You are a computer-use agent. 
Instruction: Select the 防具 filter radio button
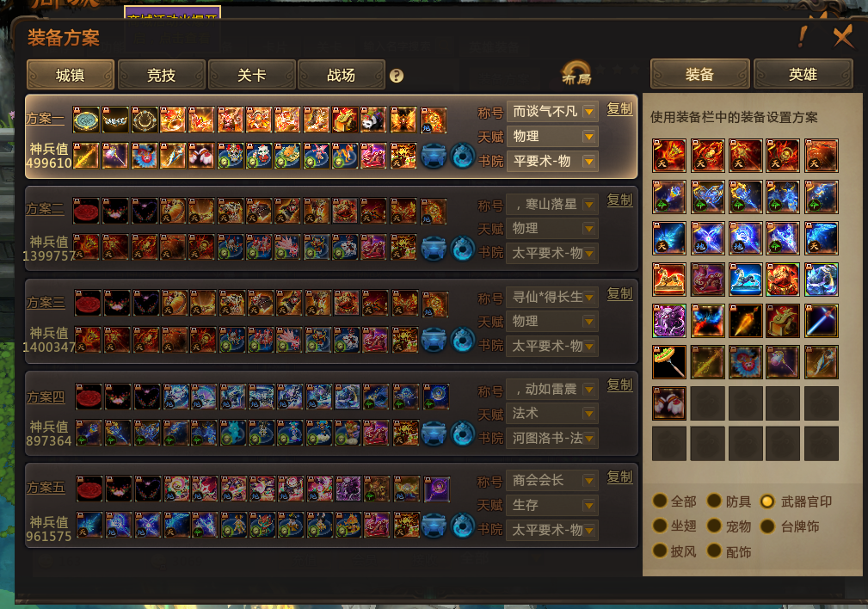(715, 501)
